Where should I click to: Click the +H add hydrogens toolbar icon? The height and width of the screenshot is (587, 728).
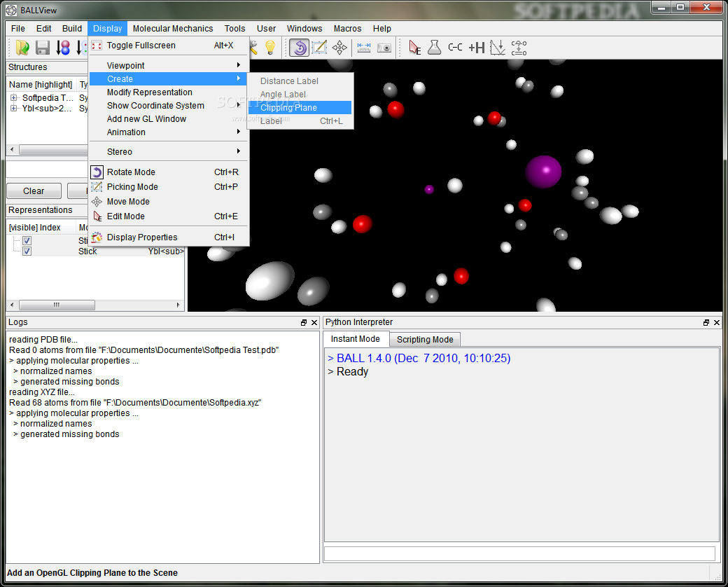[477, 48]
